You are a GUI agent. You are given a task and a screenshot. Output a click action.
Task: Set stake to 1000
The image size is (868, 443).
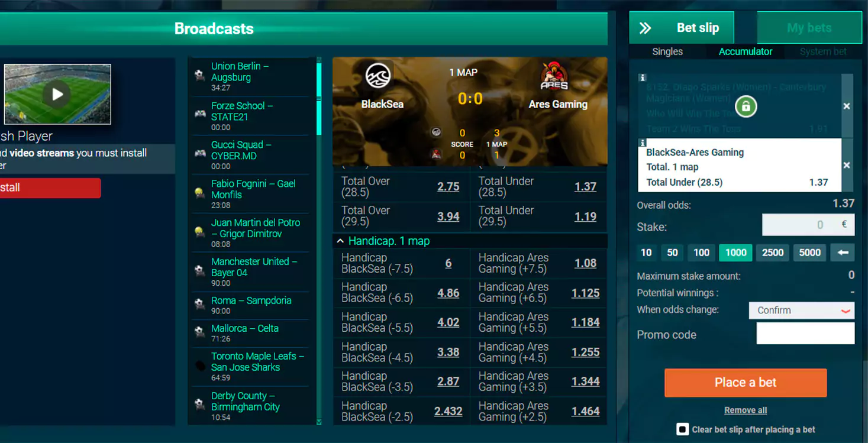(735, 253)
